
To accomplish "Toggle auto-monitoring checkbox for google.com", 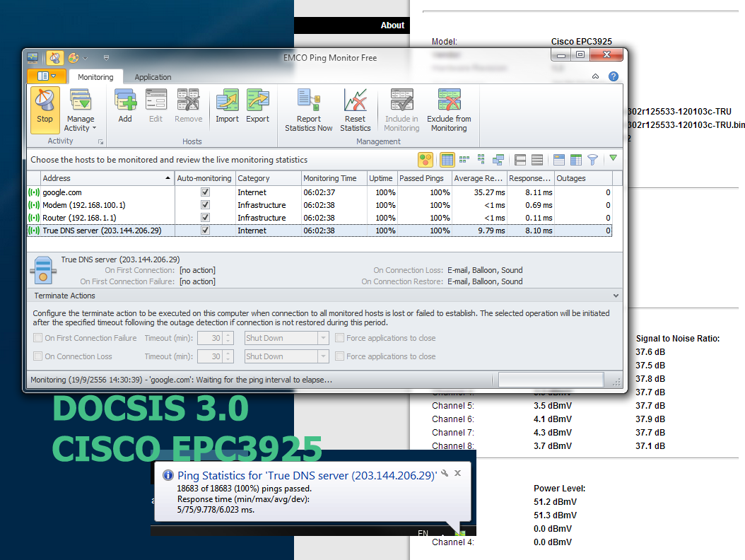I will (x=205, y=192).
